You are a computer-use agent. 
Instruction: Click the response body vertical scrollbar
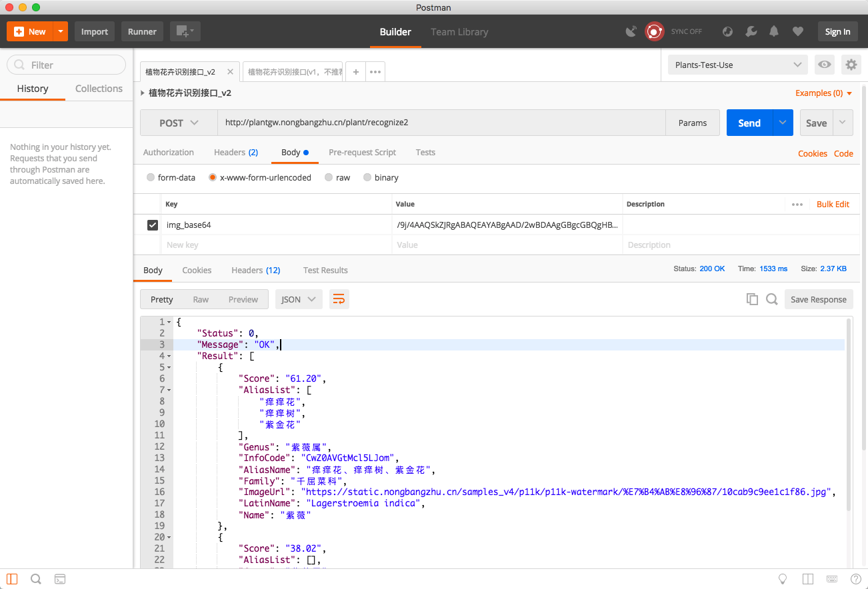[x=849, y=415]
